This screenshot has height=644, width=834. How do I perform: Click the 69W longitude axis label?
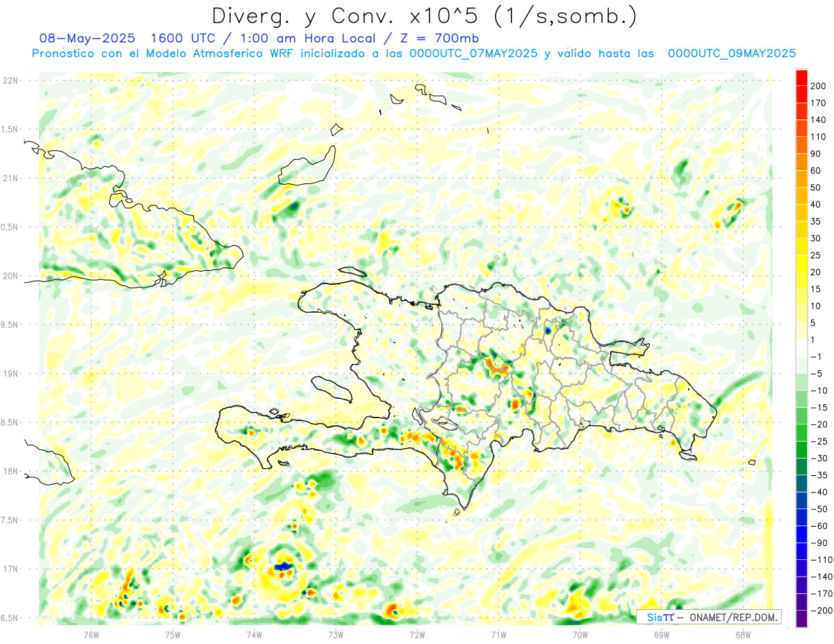pyautogui.click(x=661, y=634)
